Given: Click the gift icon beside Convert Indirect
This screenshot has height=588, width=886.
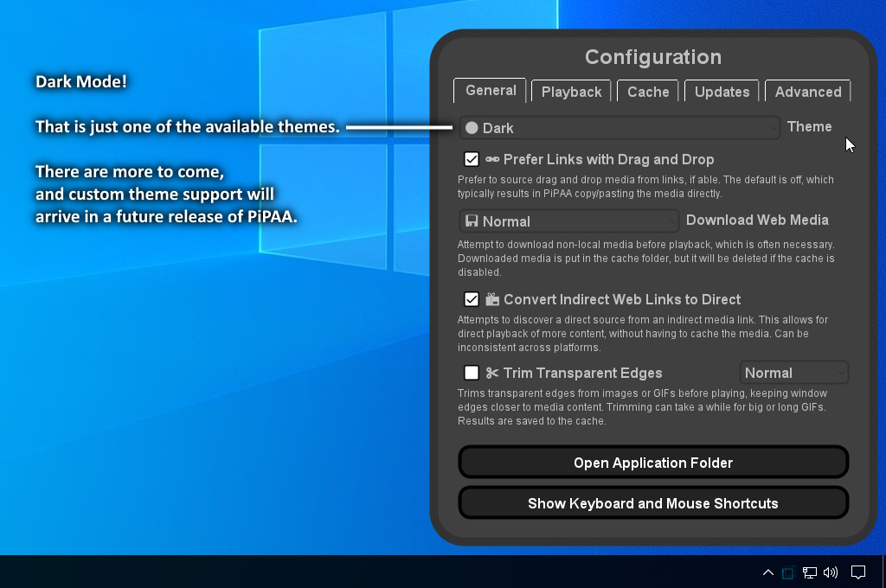Looking at the screenshot, I should [492, 299].
